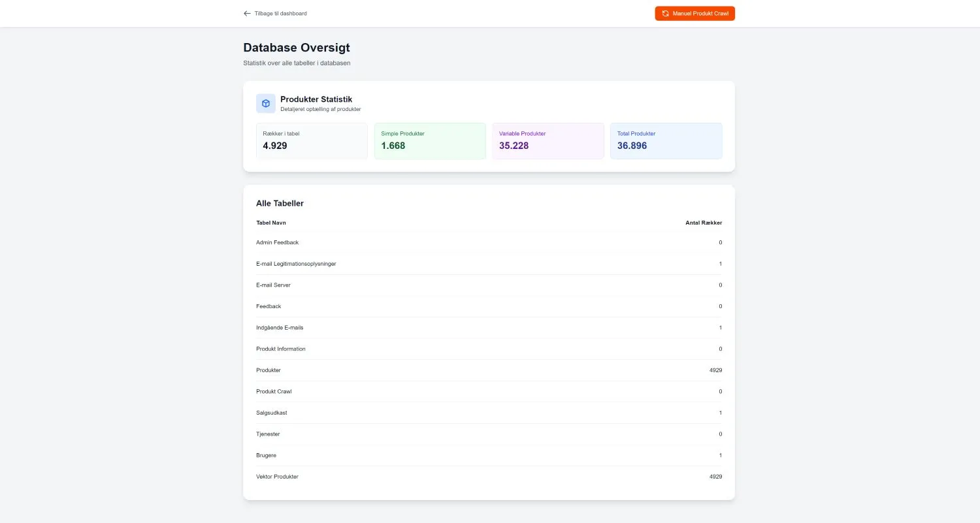Click the Manuel Produkt Crawl button
This screenshot has height=523, width=980.
(694, 13)
